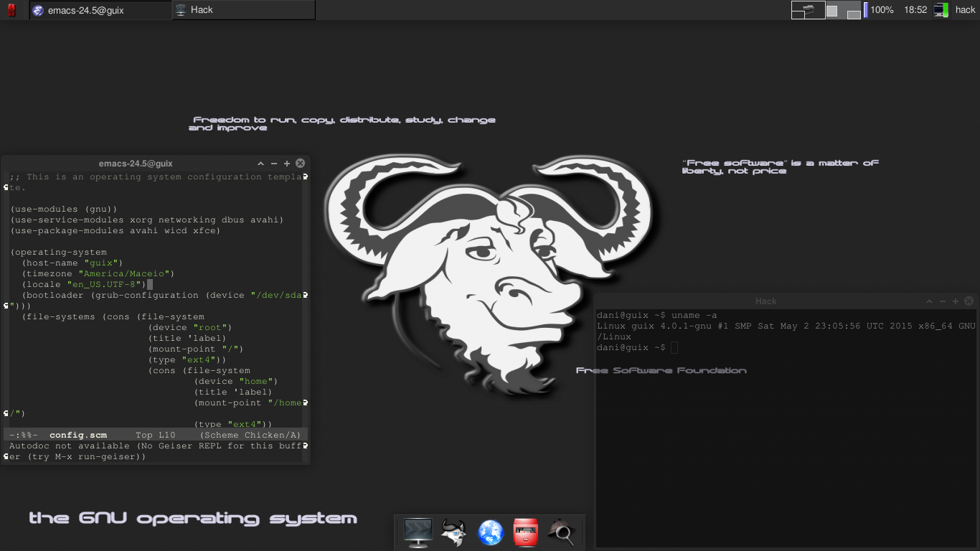Image resolution: width=980 pixels, height=551 pixels.
Task: Launch the web browser globe icon
Action: [491, 532]
